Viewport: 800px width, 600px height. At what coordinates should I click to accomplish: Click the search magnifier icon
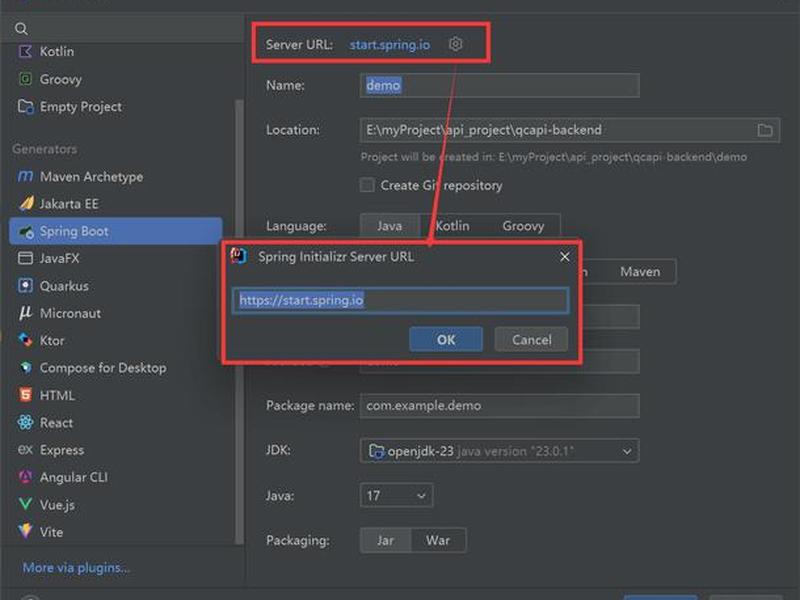21,29
